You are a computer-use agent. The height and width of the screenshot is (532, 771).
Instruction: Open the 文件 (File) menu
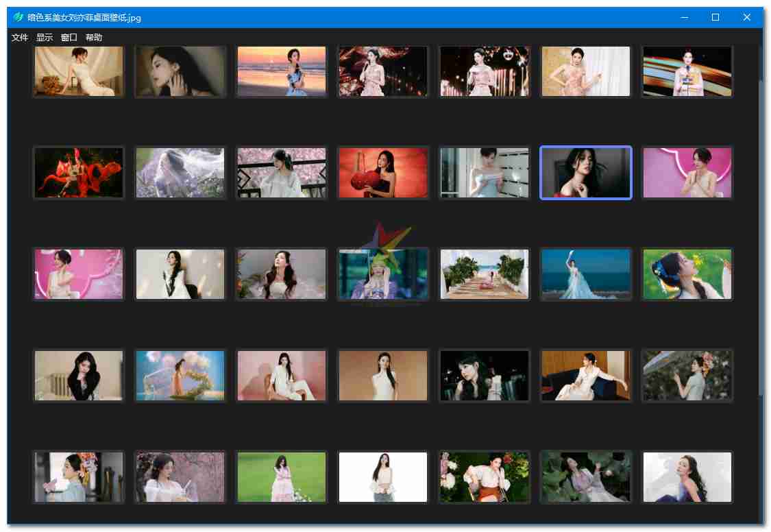pyautogui.click(x=19, y=37)
